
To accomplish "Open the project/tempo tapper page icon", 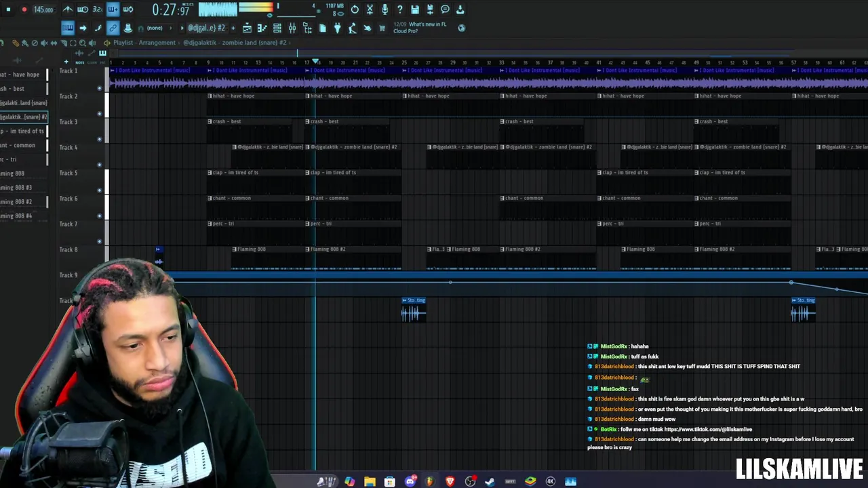I will (322, 28).
